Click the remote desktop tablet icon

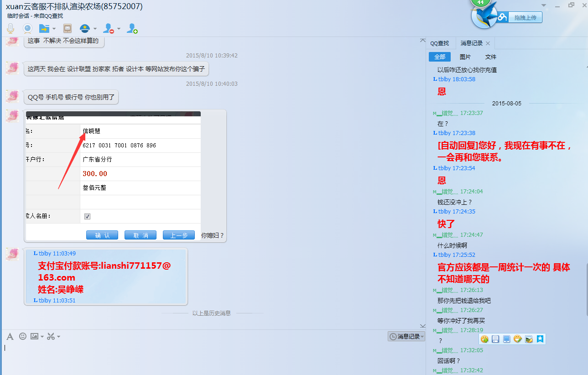point(68,29)
